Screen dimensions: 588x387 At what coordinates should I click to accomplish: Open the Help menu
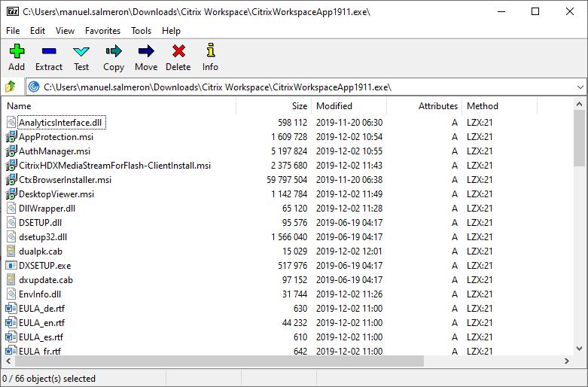click(171, 31)
